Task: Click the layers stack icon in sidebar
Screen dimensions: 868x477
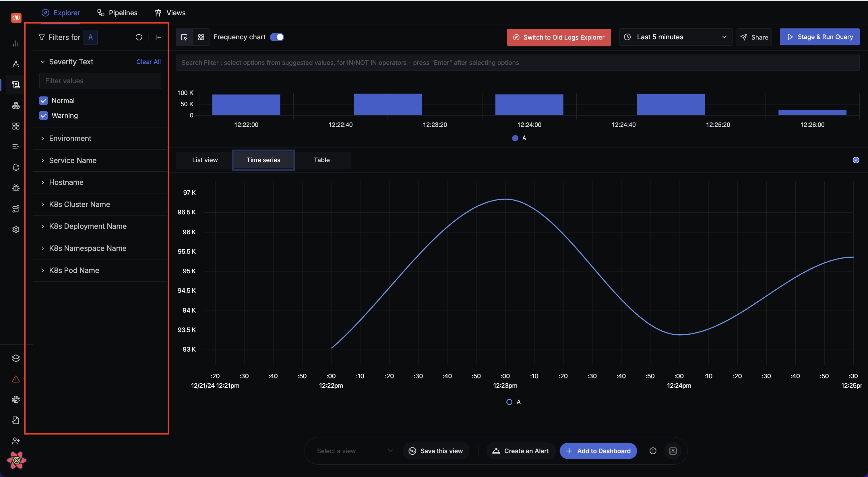Action: tap(16, 358)
